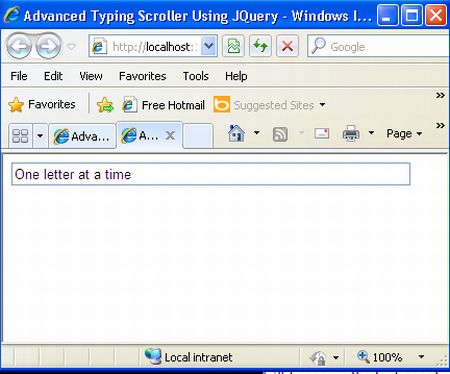Click the 'Local intranet' status text
Image resolution: width=450 pixels, height=374 pixels.
tap(198, 357)
